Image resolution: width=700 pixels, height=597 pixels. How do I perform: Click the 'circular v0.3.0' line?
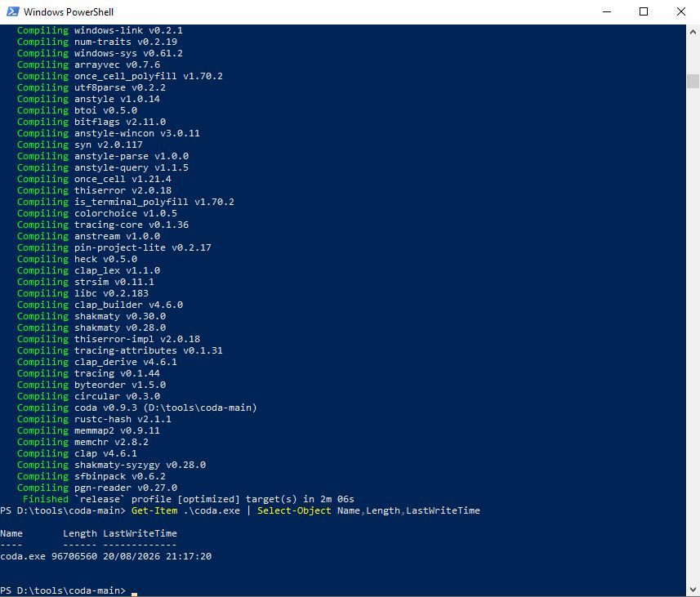(88, 397)
